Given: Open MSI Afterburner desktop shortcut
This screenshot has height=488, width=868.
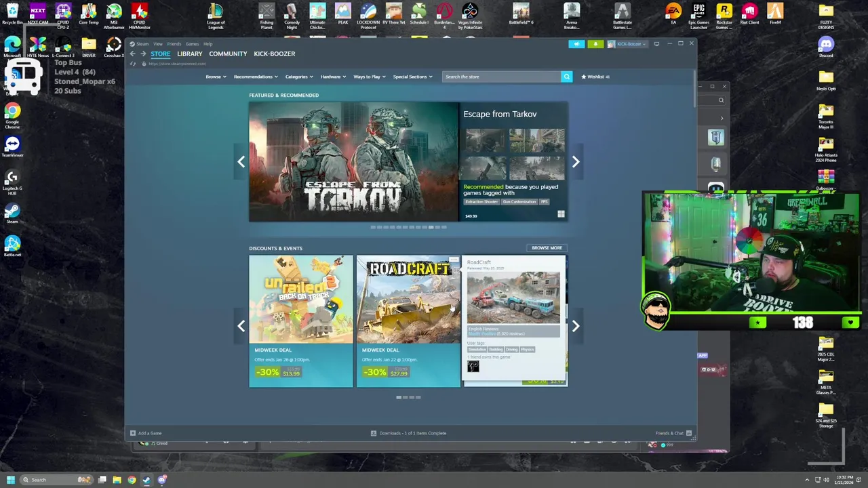Looking at the screenshot, I should coord(114,16).
